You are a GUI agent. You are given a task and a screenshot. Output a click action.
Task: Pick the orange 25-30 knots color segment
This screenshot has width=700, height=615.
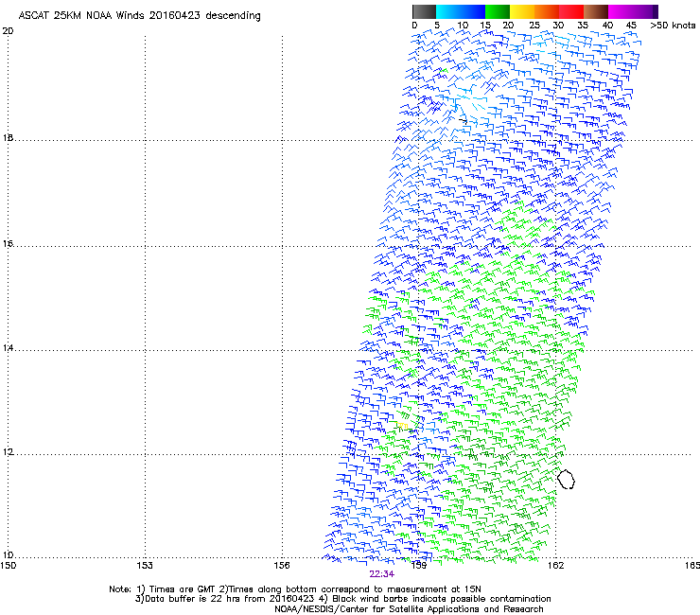[x=547, y=11]
